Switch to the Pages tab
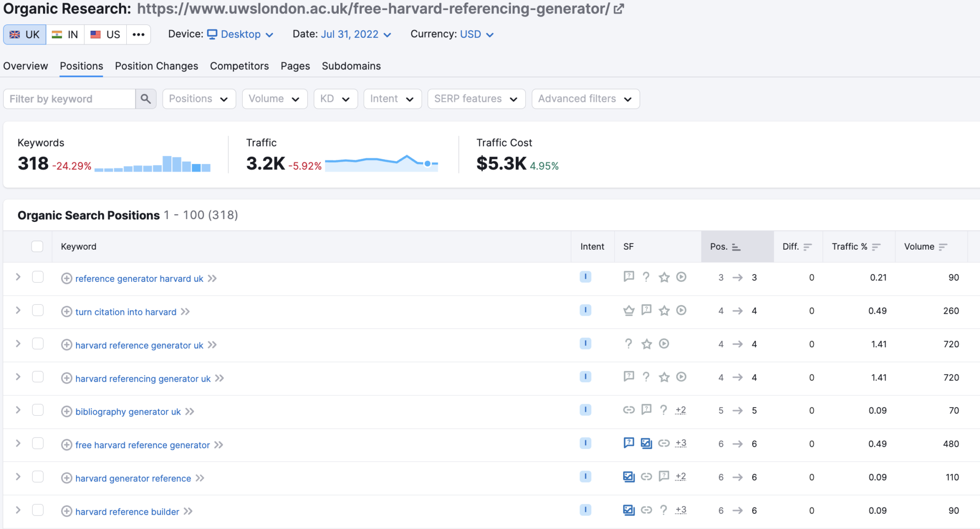Image resolution: width=980 pixels, height=529 pixels. click(295, 66)
